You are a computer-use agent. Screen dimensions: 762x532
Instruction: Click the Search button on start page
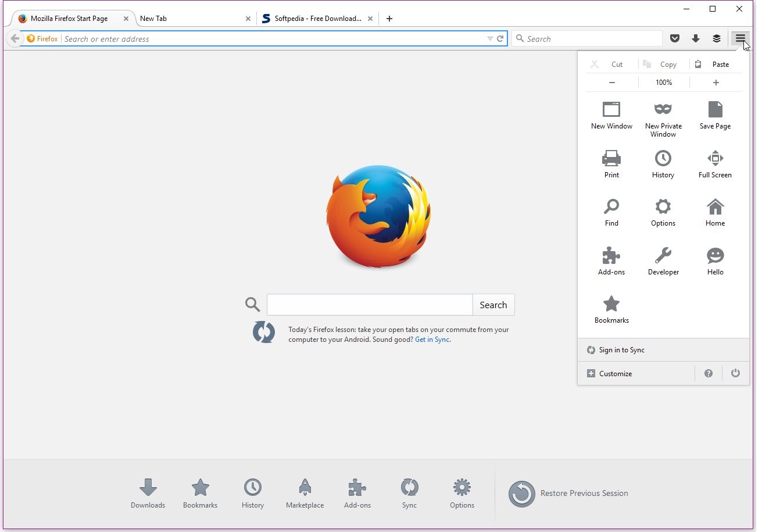point(493,305)
